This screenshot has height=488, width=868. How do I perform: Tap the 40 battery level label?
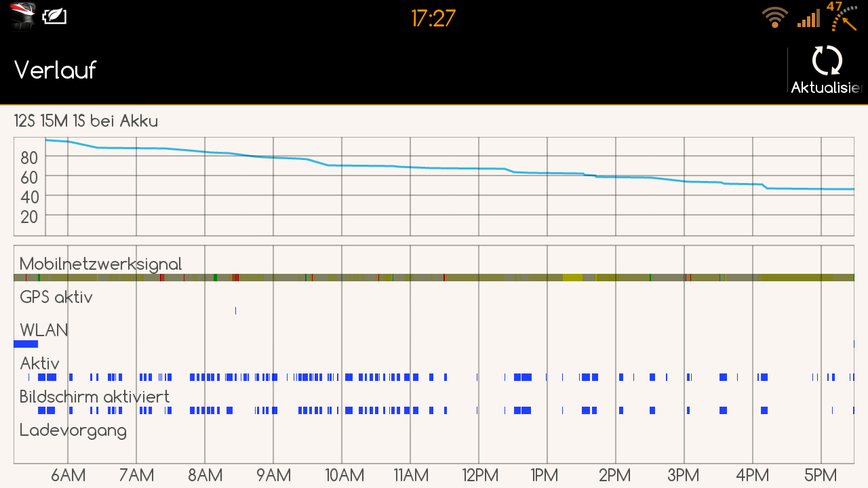coord(29,197)
